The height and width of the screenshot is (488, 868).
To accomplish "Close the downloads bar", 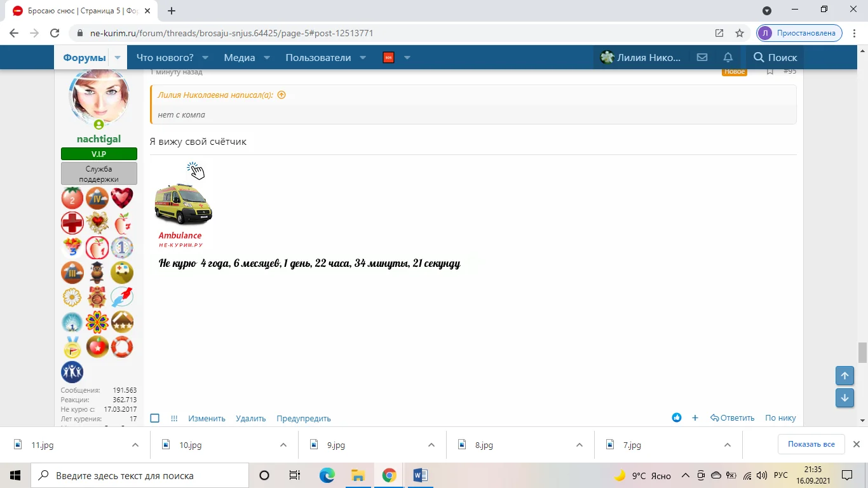I will click(x=856, y=444).
